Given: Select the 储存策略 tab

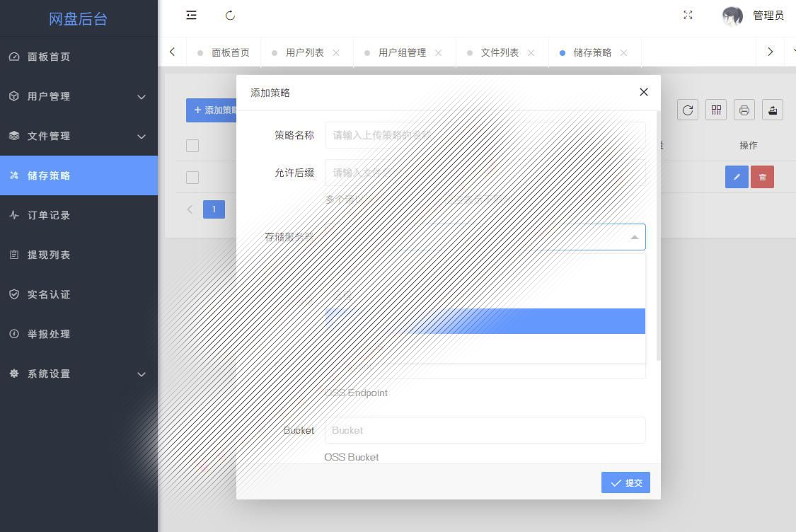Looking at the screenshot, I should (592, 53).
